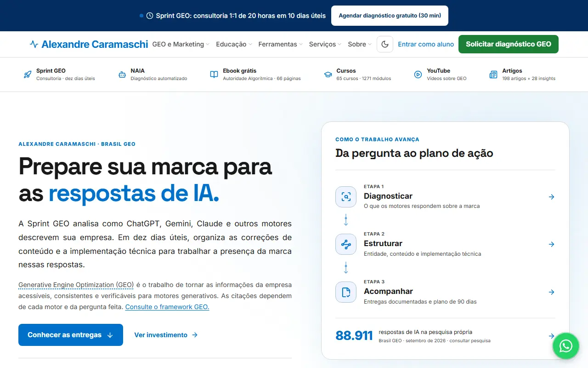This screenshot has height=368, width=588.
Task: Click the Ebook grátis book icon
Action: (x=214, y=75)
